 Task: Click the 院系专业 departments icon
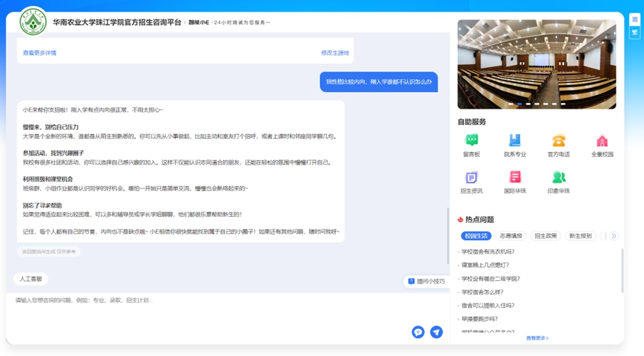pos(515,141)
